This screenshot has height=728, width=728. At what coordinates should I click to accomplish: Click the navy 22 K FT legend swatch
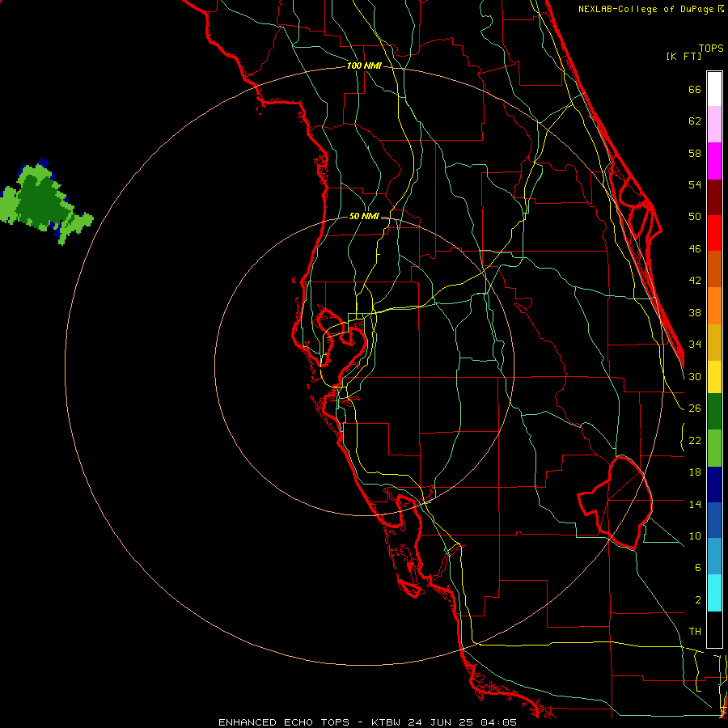714,485
